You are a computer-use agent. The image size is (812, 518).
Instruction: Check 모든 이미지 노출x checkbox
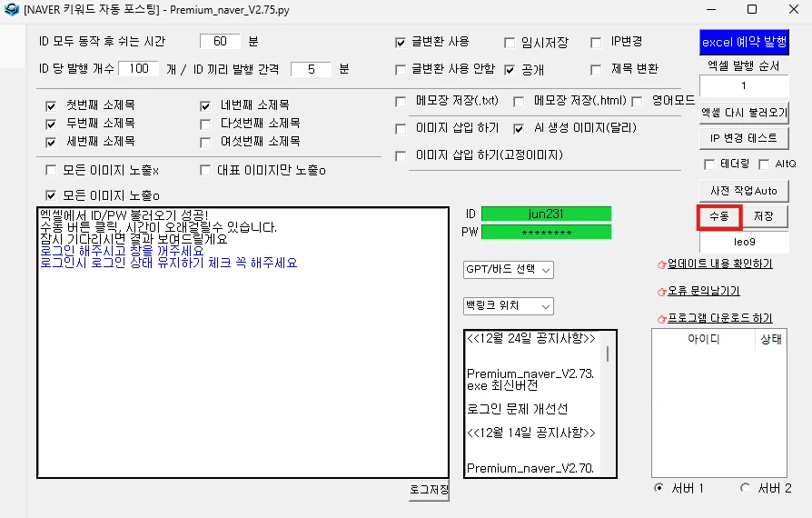point(51,170)
